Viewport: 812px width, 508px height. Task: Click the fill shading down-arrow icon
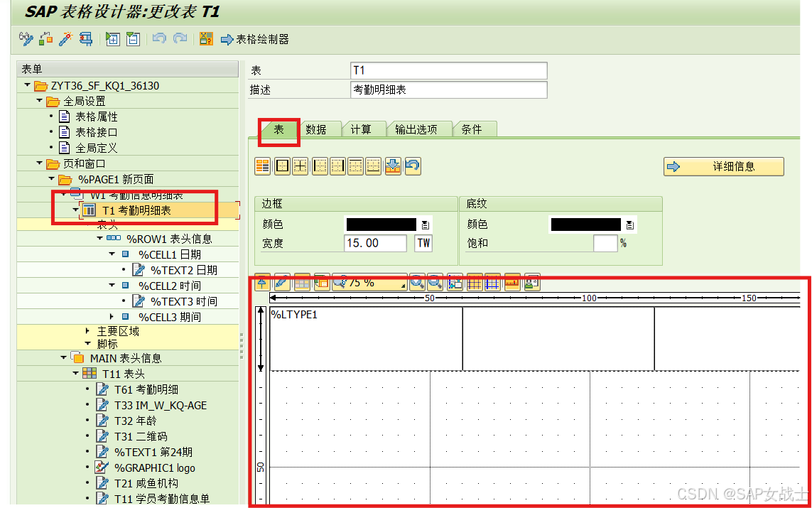click(393, 166)
